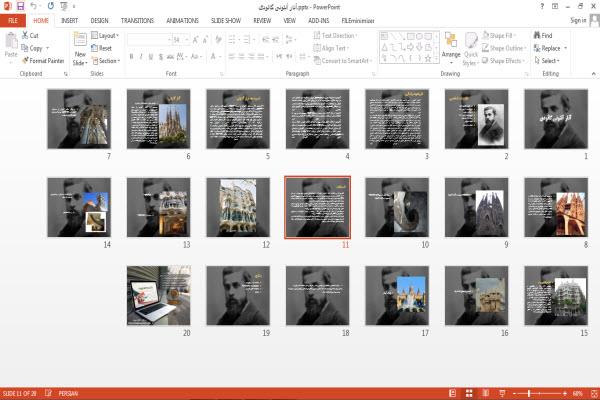Insert a New Slide

coord(80,49)
